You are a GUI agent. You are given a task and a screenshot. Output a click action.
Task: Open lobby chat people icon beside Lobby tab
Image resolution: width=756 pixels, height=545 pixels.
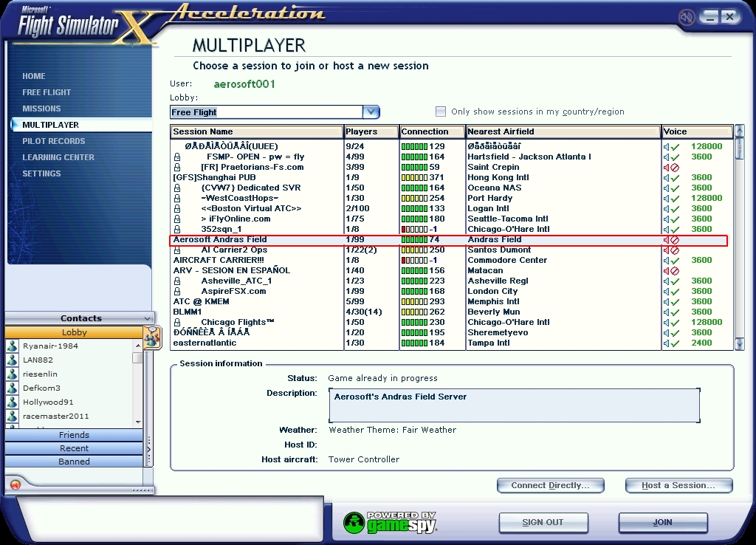pos(152,337)
